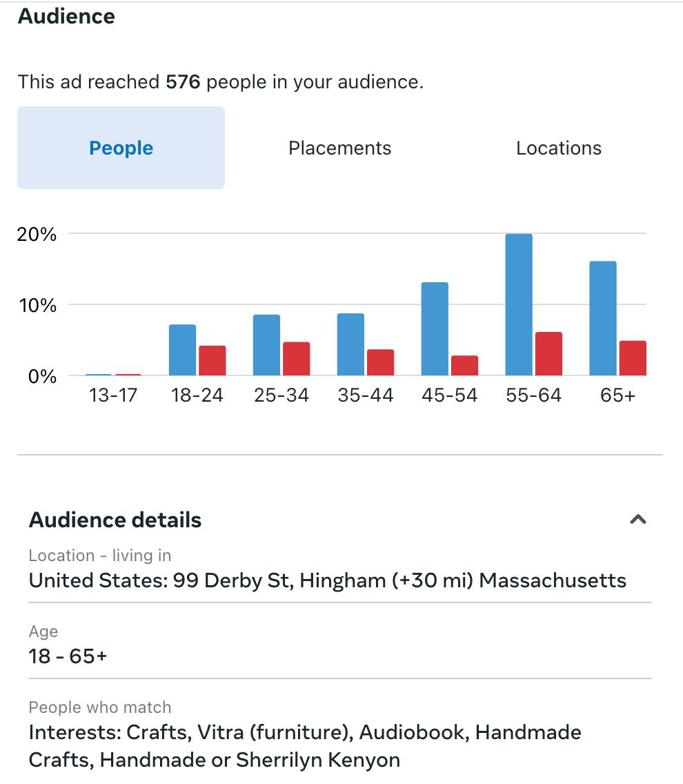Collapse the Audience details section
This screenshot has width=683, height=784.
(x=638, y=520)
